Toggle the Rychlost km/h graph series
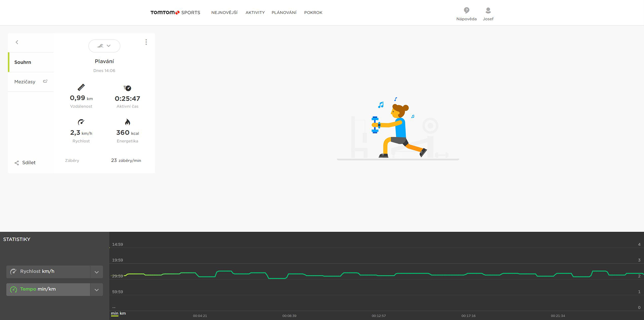Viewport: 644px width, 320px height. click(x=48, y=272)
